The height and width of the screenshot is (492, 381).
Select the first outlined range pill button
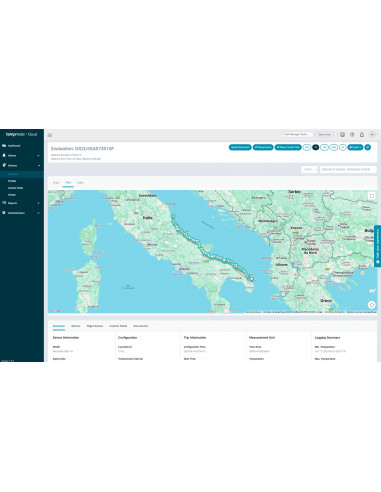click(x=307, y=147)
